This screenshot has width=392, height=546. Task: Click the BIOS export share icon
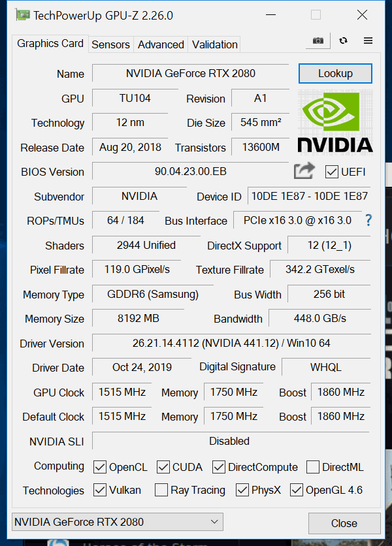click(304, 171)
